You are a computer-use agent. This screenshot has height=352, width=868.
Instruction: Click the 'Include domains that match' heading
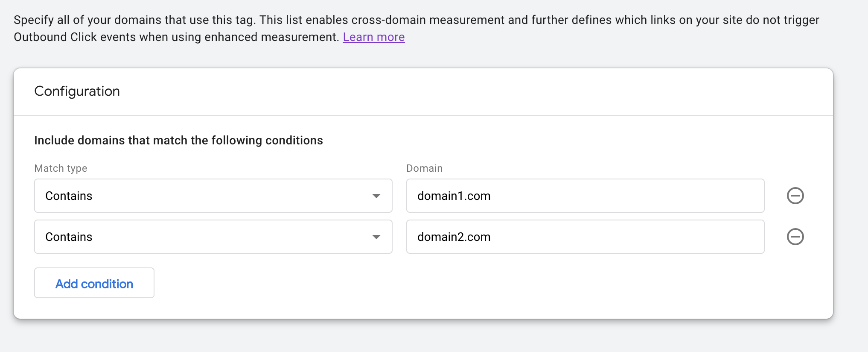coord(178,141)
